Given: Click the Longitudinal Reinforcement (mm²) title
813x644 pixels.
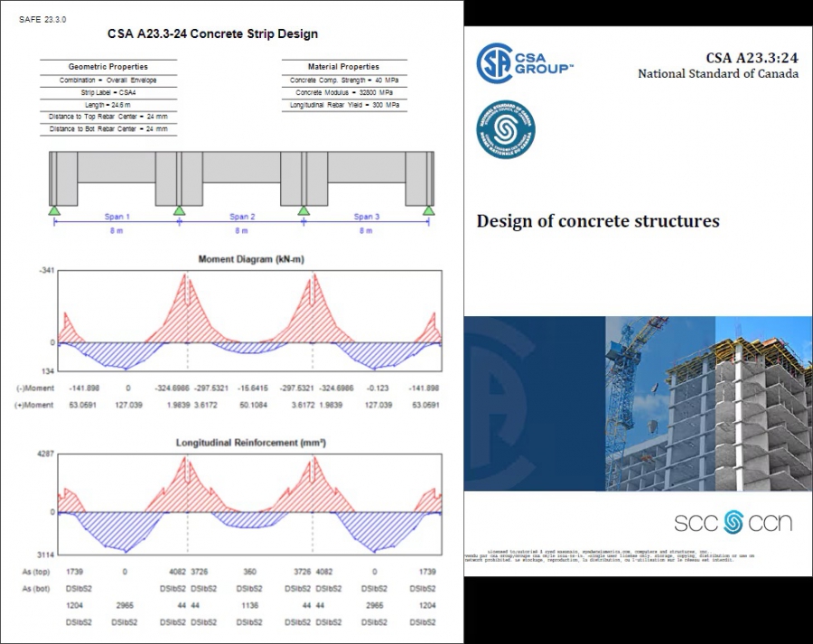Looking at the screenshot, I should 251,443.
